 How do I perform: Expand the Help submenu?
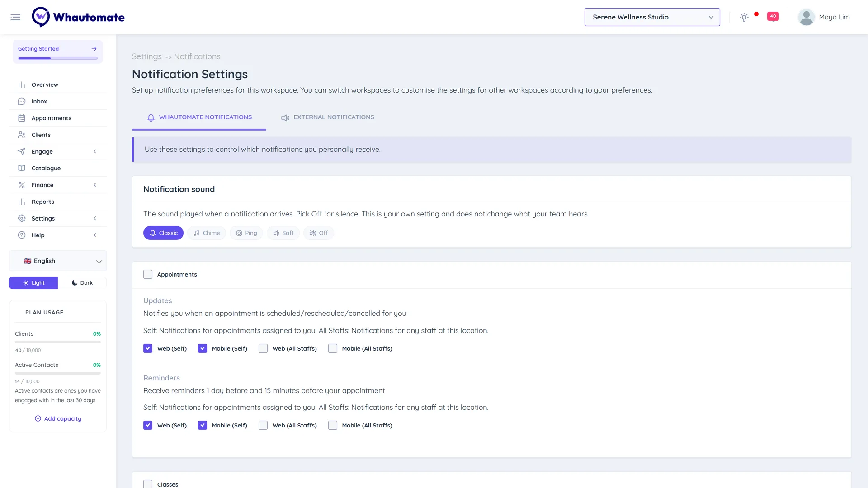tap(58, 235)
